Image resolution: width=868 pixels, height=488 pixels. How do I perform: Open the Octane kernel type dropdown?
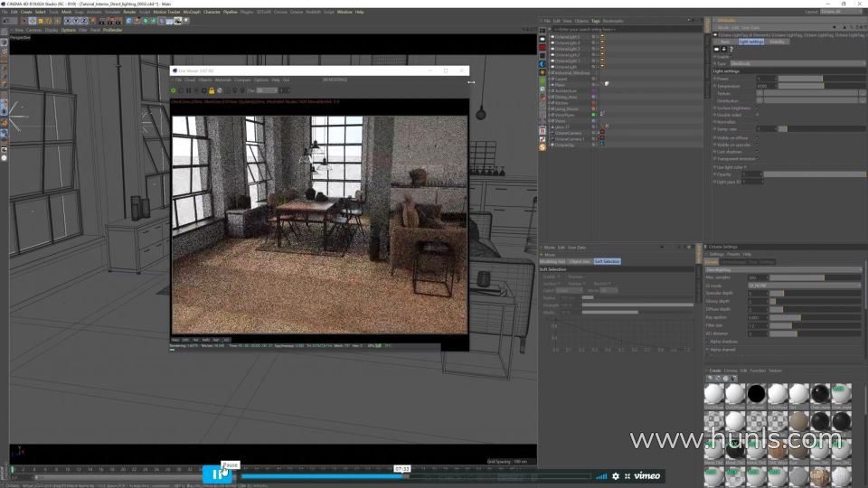coord(783,269)
